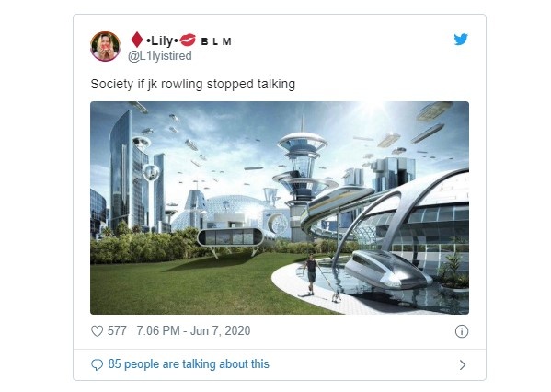Open Lily's profile avatar picture
Screen dimensions: 551x392
pyautogui.click(x=105, y=46)
